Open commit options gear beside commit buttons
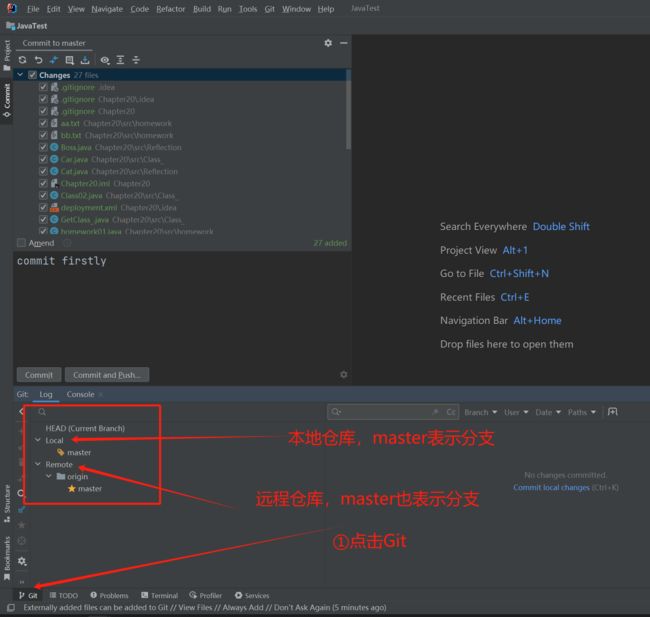 [x=344, y=374]
